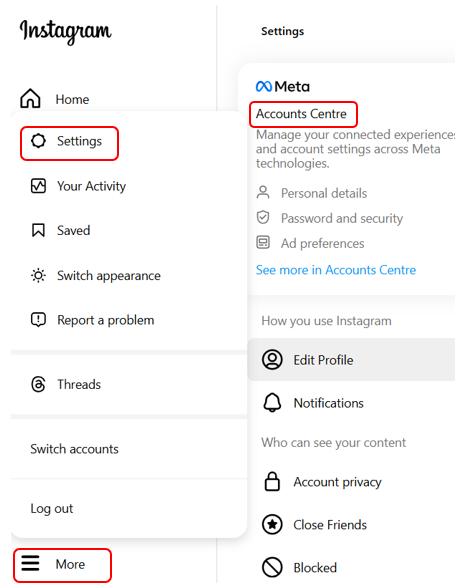Image resolution: width=455 pixels, height=586 pixels.
Task: Open Accounts Centre heading
Action: [x=301, y=114]
